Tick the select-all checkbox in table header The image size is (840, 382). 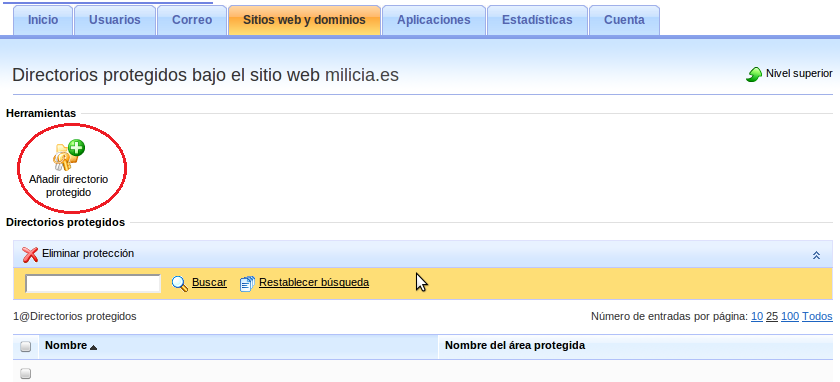pyautogui.click(x=25, y=347)
